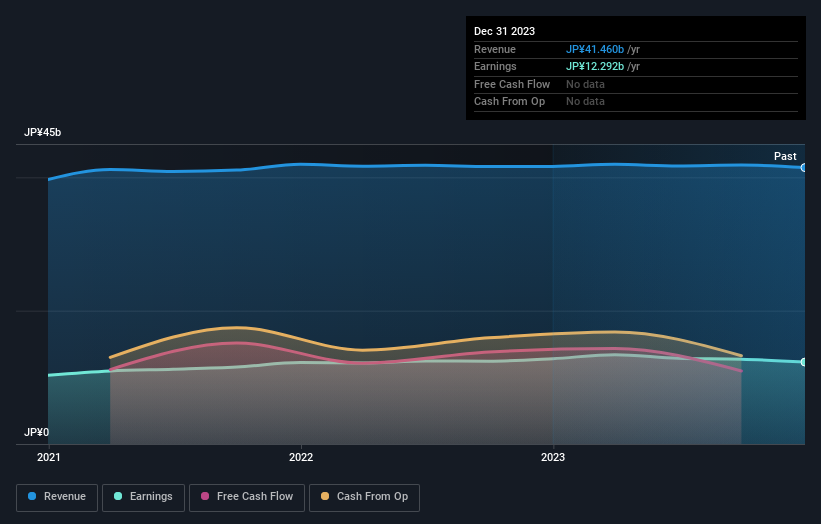821x524 pixels.
Task: Click the orange Cash From Op legend dot
Action: [325, 496]
